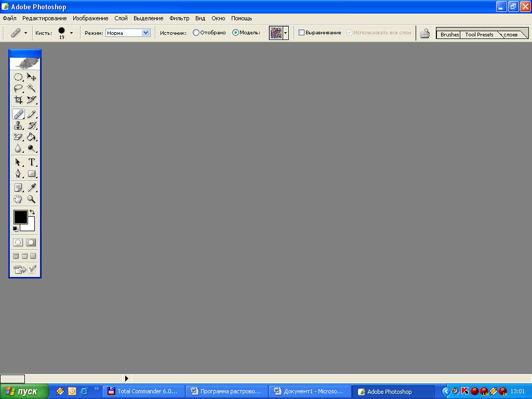Open the 'Окно' menu
Screen dimensions: 532x399
(x=219, y=18)
